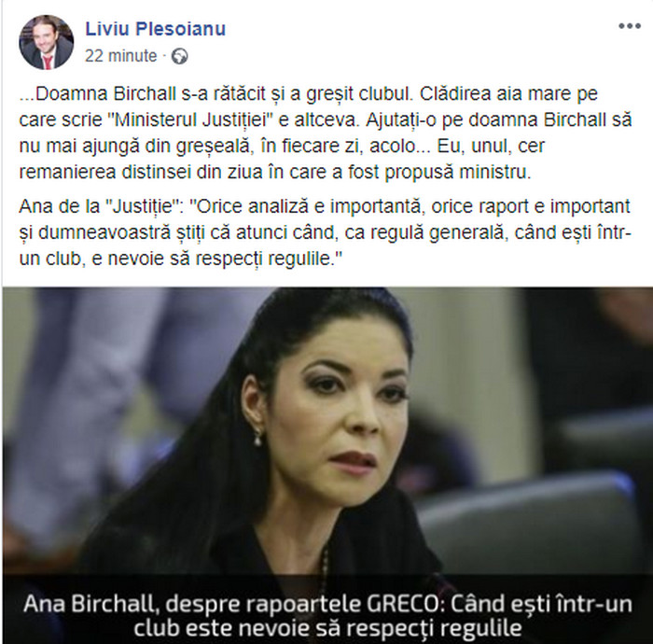The width and height of the screenshot is (653, 644).
Task: Click the blurred gray chair in the photo
Action: (x=529, y=525)
